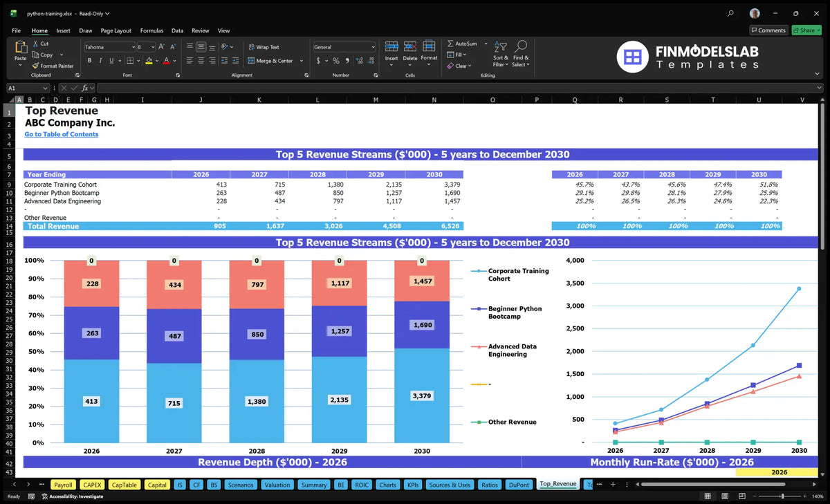830x504 pixels.
Task: Click the search magnifier in title bar
Action: pos(731,13)
